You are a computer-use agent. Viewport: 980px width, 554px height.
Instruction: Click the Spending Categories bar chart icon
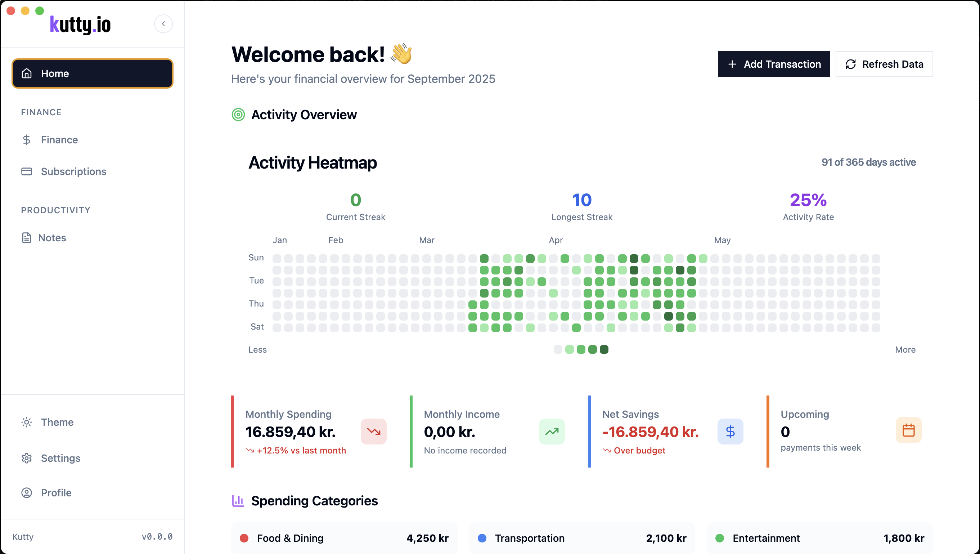pos(238,501)
